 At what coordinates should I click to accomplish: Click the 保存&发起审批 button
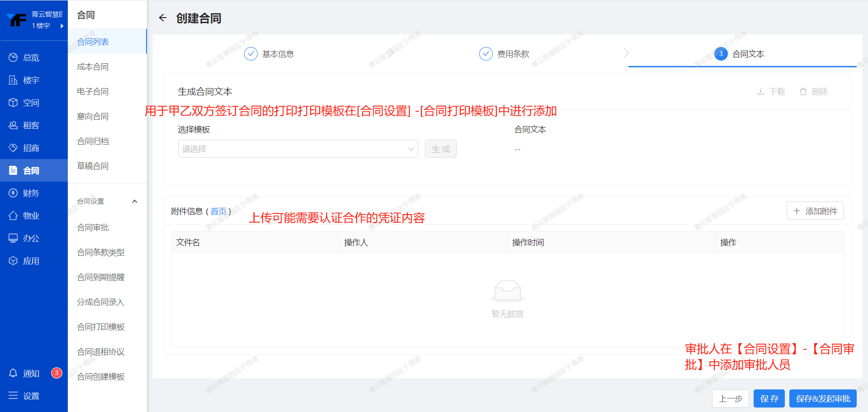point(823,398)
